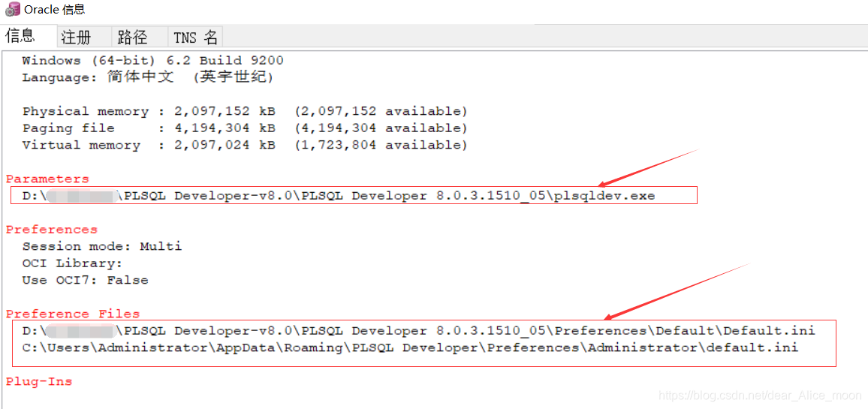Click the red 'Plug-Ins' heading
This screenshot has width=868, height=409.
click(x=39, y=382)
